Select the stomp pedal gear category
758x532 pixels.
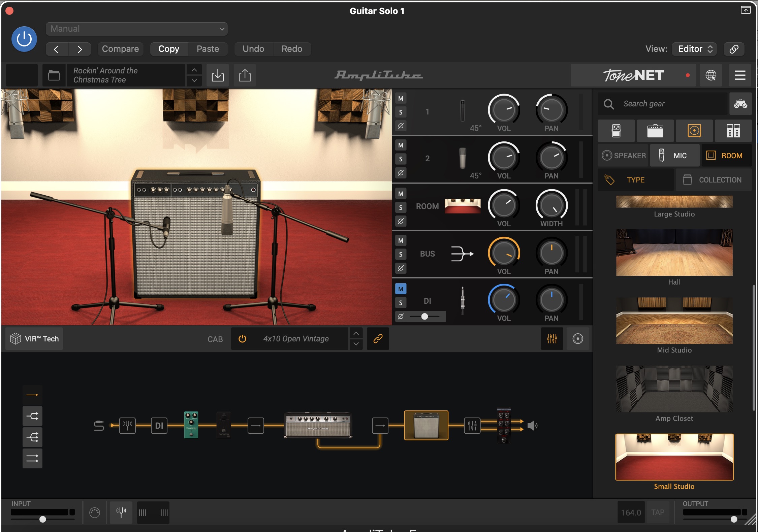(x=616, y=131)
